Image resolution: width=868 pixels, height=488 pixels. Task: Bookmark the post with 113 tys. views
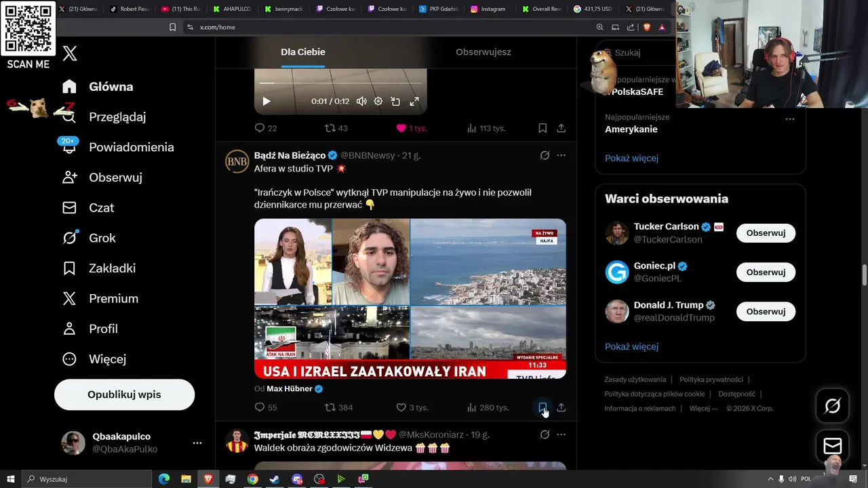[542, 128]
